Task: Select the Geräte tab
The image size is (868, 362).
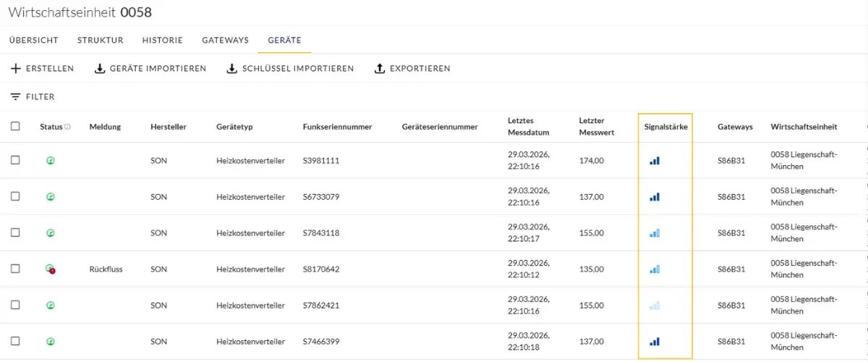Action: [x=284, y=41]
